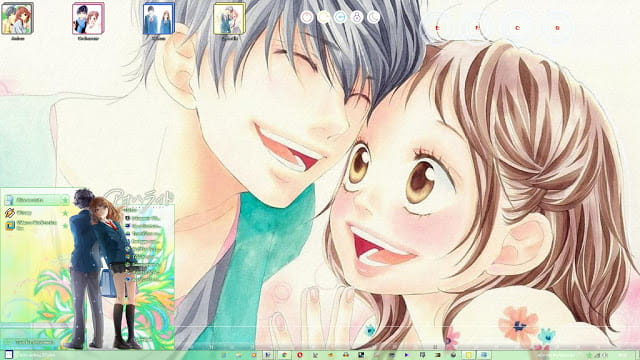This screenshot has height=360, width=640.
Task: Open the pink-framed desktop folder icon
Action: pos(88,19)
